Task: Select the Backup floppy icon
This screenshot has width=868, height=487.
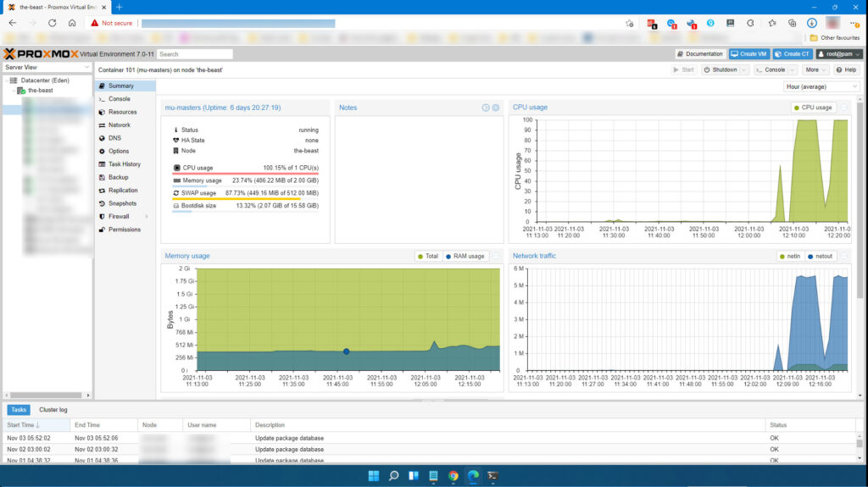Action: coord(102,178)
